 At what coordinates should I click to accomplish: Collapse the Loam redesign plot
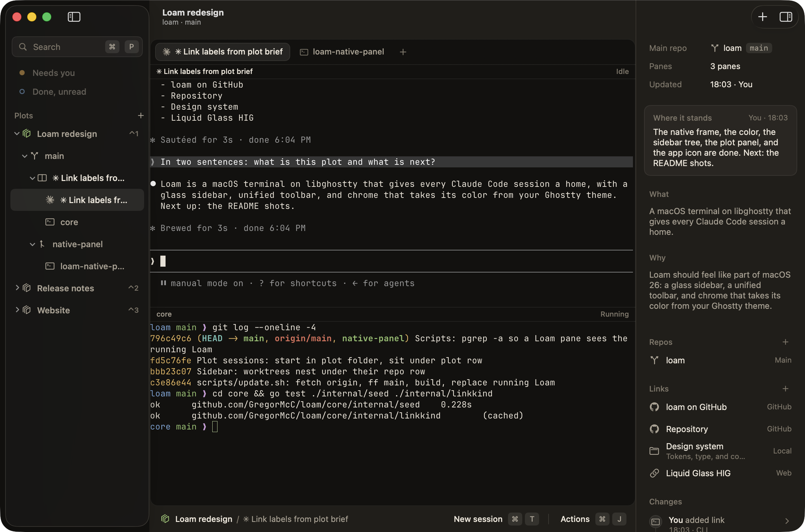point(17,134)
